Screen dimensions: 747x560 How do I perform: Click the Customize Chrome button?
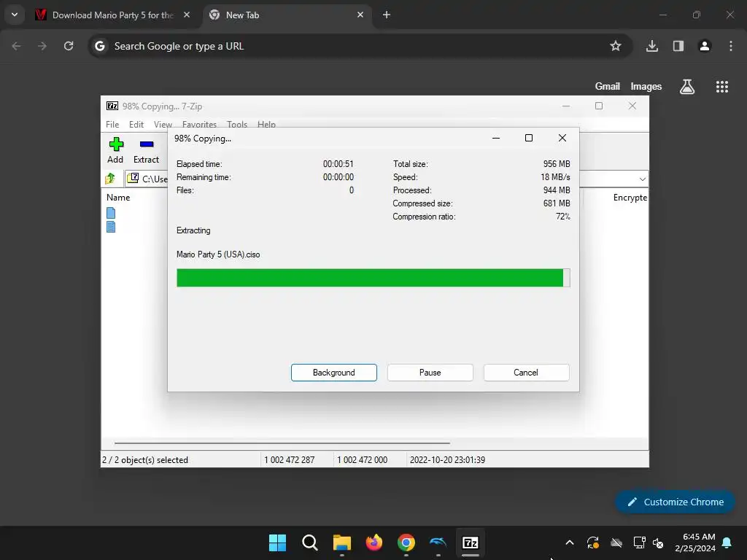675,502
